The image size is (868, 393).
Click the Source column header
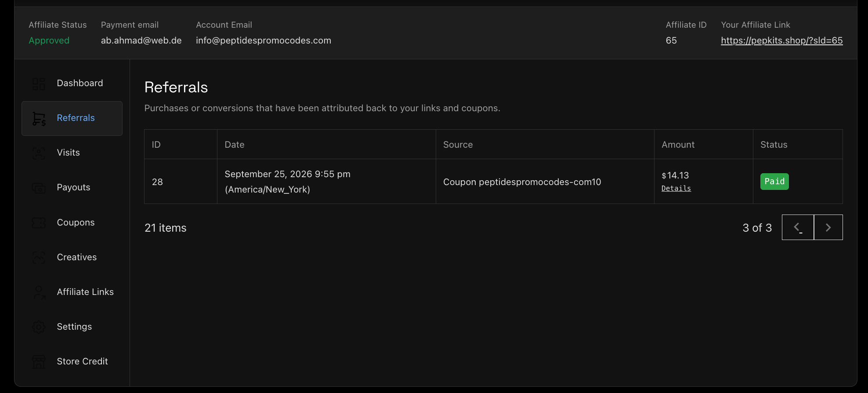pos(545,145)
